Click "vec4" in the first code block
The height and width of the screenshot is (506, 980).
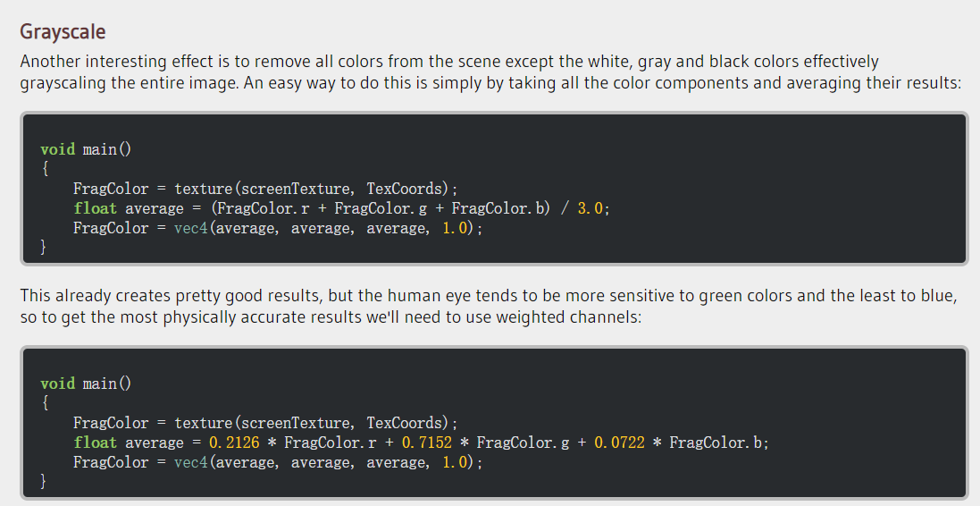point(190,228)
